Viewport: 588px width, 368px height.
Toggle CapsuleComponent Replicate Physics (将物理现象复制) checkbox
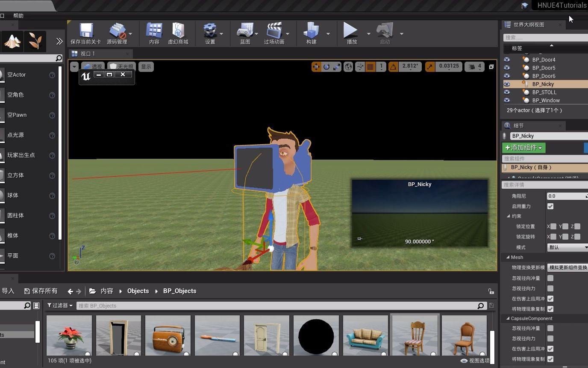pos(550,359)
